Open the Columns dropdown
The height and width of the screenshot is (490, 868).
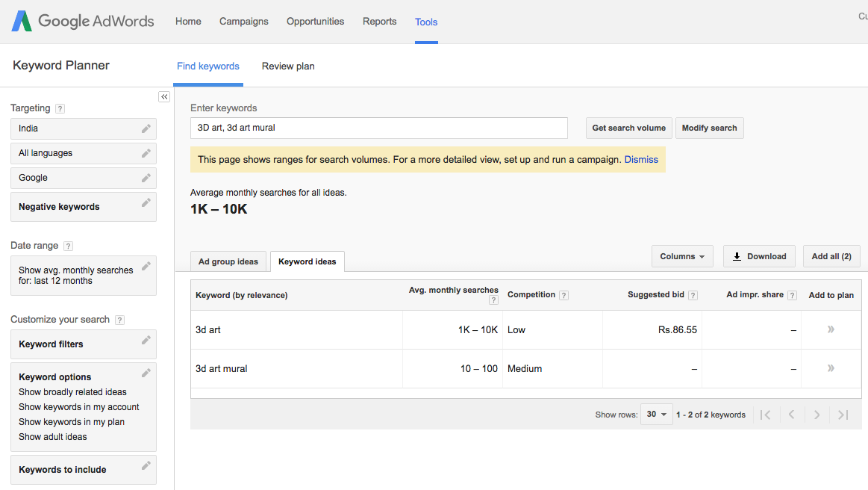(x=682, y=256)
